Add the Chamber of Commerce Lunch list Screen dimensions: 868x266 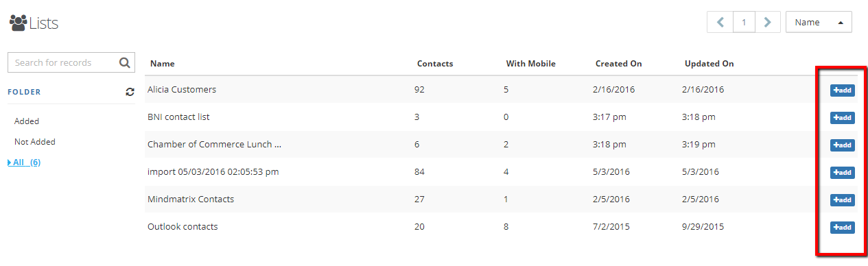click(842, 145)
